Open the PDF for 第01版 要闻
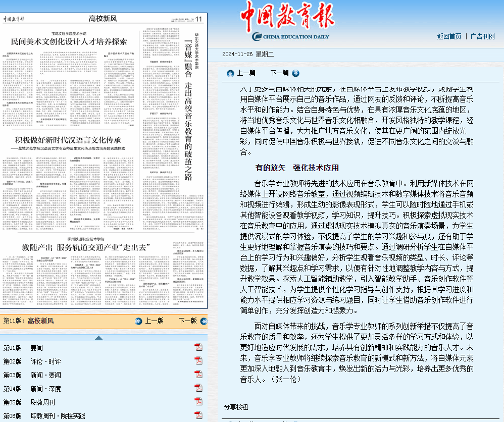504x422 pixels. coord(198,347)
